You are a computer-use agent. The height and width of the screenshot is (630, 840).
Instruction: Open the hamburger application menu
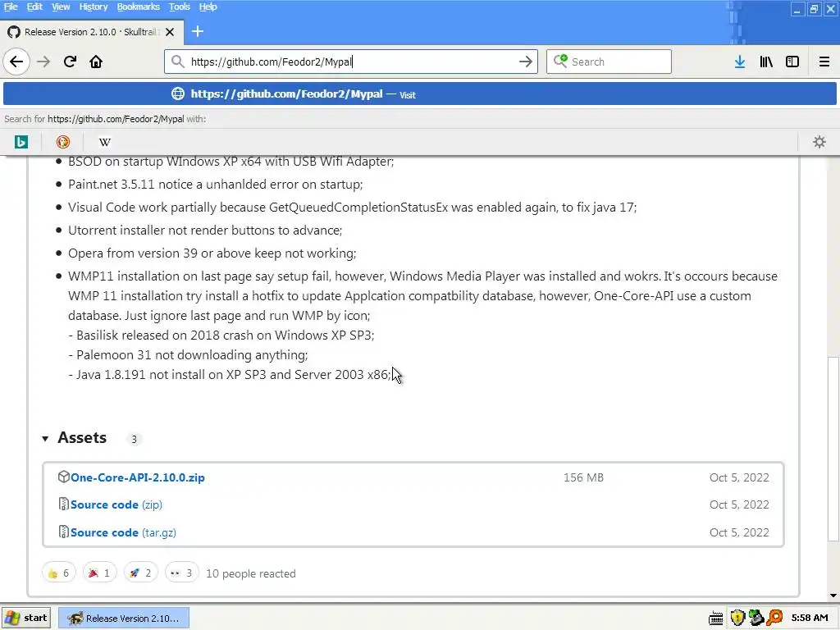824,62
